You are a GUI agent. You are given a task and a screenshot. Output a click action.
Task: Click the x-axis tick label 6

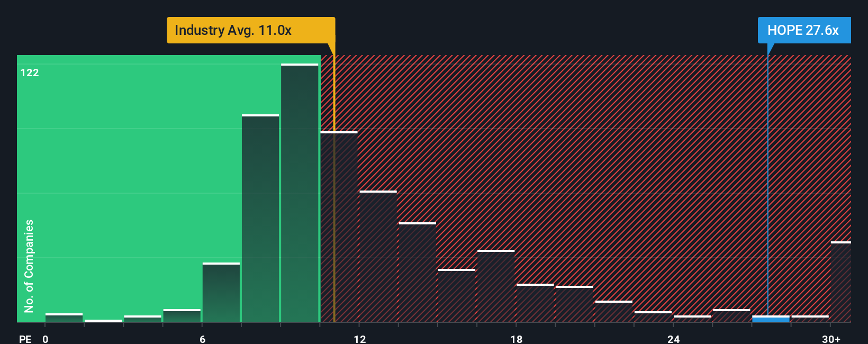[x=202, y=339]
